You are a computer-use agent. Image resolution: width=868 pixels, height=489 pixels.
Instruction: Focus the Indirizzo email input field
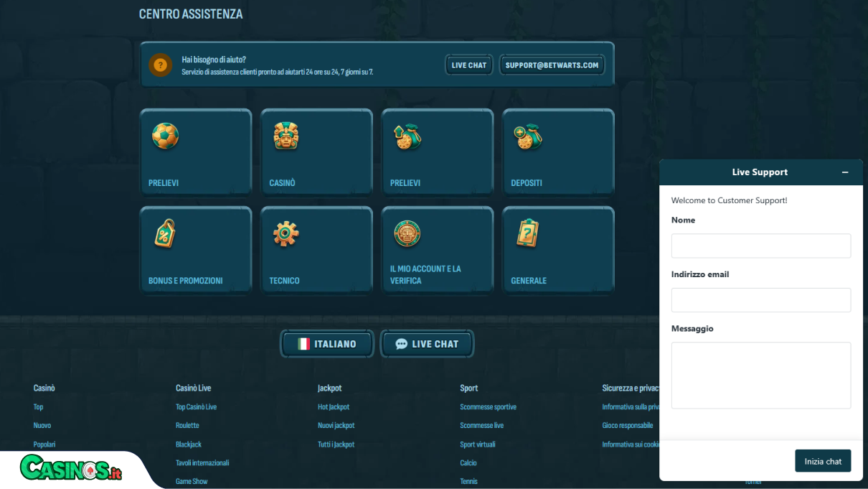pyautogui.click(x=761, y=300)
